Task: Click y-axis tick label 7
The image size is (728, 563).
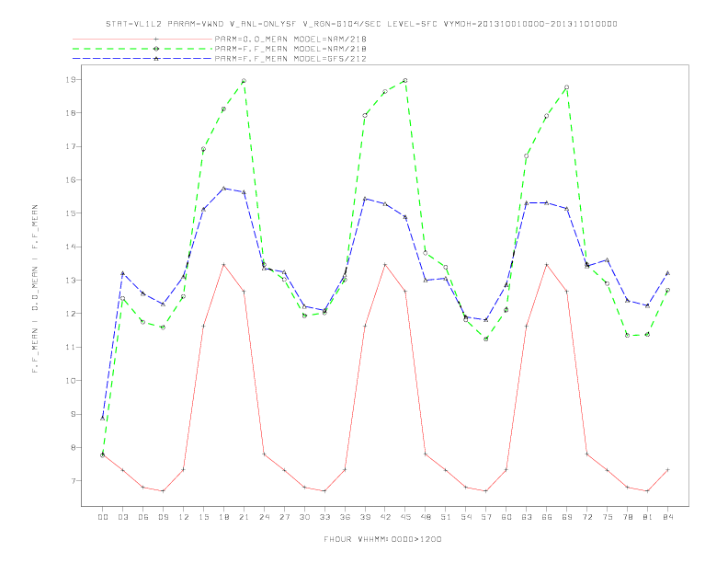Action: point(74,481)
